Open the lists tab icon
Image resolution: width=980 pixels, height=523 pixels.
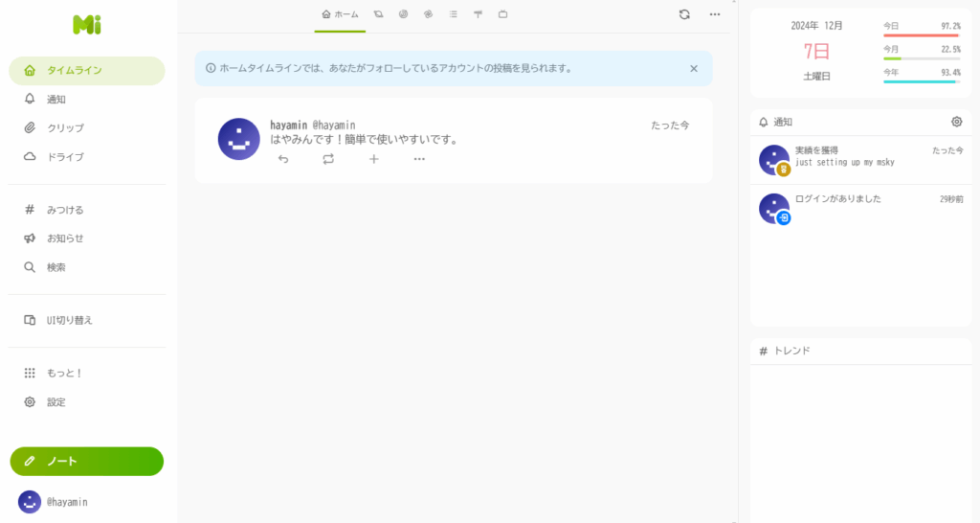click(x=453, y=14)
